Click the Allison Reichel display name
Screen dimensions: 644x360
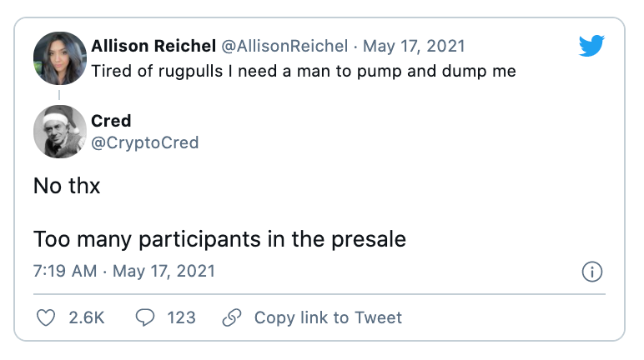[153, 46]
